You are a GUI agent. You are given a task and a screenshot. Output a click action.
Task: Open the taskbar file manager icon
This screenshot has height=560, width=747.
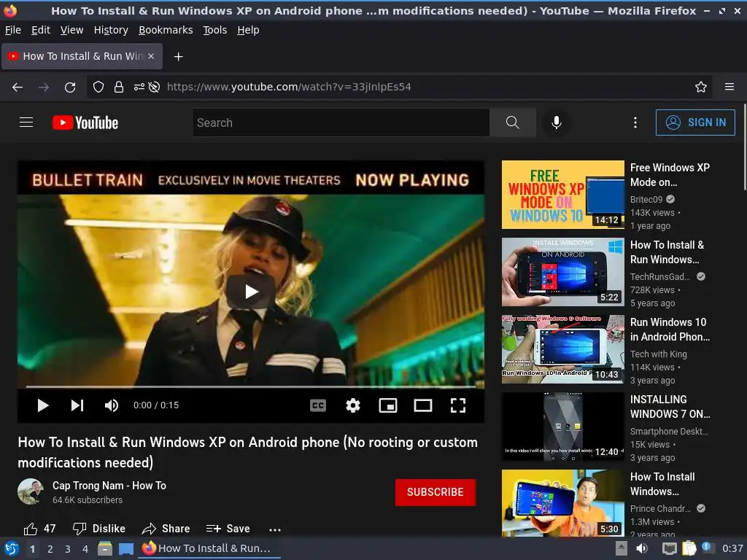point(105,548)
